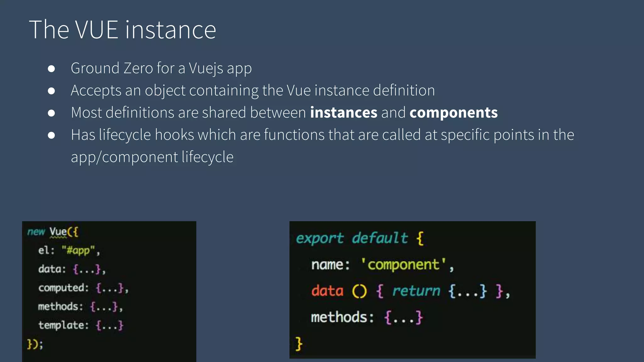
Task: Click the 'data: {...},' line in left snippet
Action: pyautogui.click(x=72, y=269)
